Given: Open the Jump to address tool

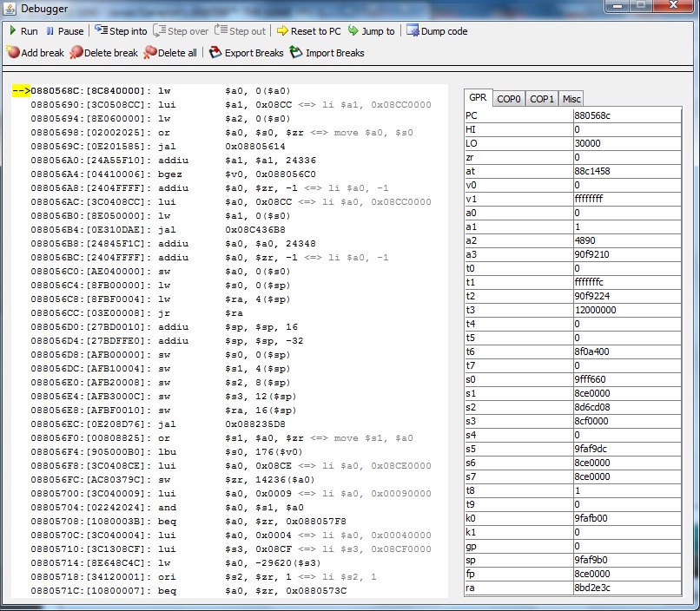Looking at the screenshot, I should click(x=371, y=31).
